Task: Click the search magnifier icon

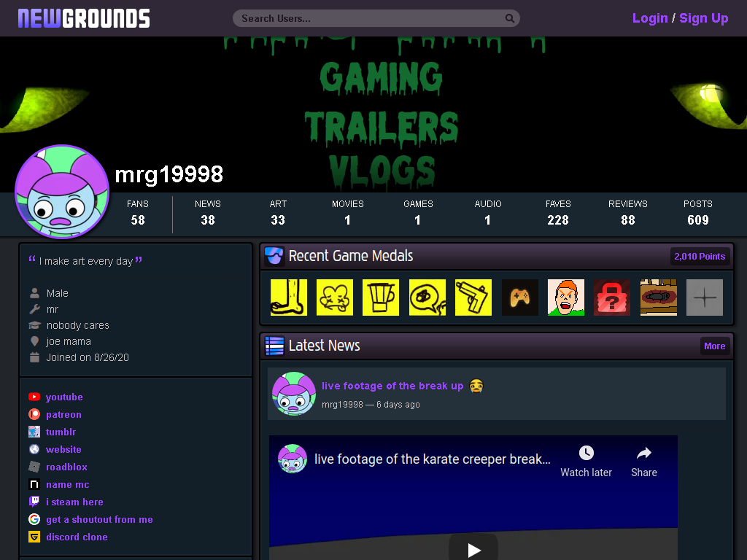Action: [509, 18]
